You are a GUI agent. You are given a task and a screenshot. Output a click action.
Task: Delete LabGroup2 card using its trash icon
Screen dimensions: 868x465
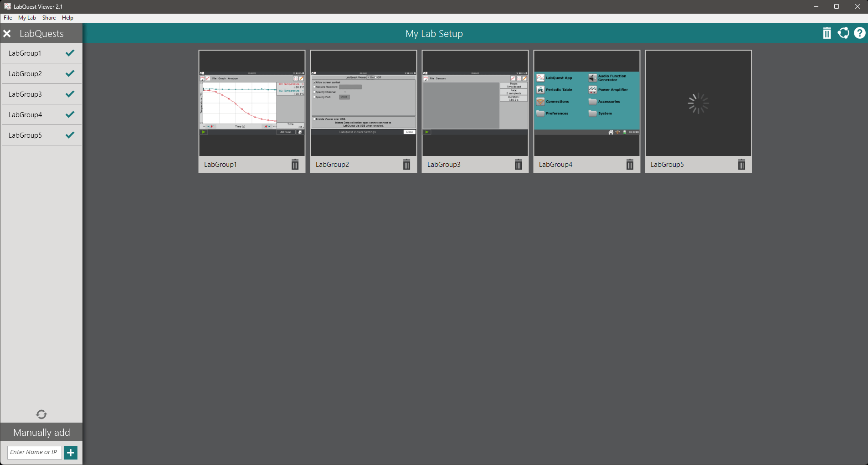point(406,165)
